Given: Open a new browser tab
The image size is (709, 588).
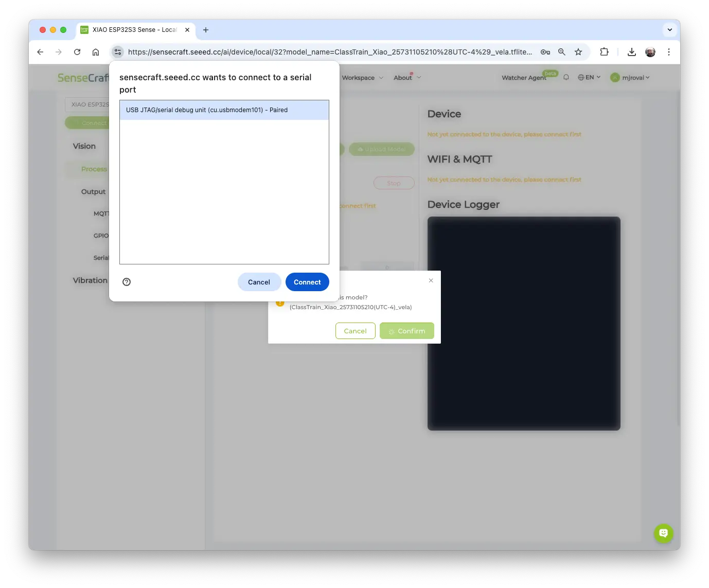Looking at the screenshot, I should pyautogui.click(x=206, y=30).
